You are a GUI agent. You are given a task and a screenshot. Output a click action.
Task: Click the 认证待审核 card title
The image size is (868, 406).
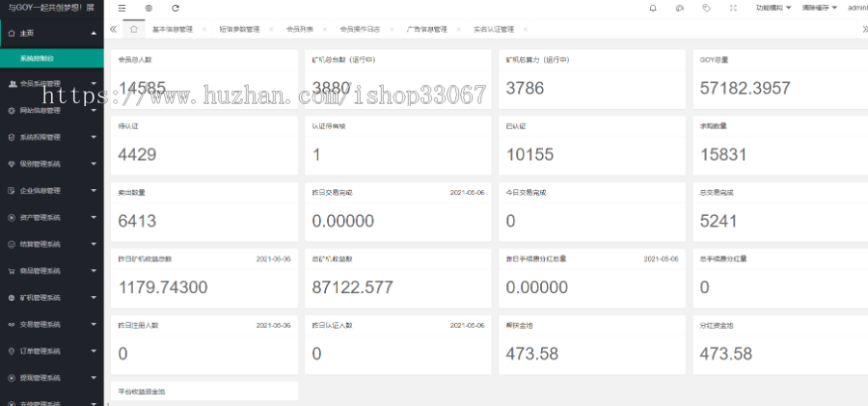329,126
